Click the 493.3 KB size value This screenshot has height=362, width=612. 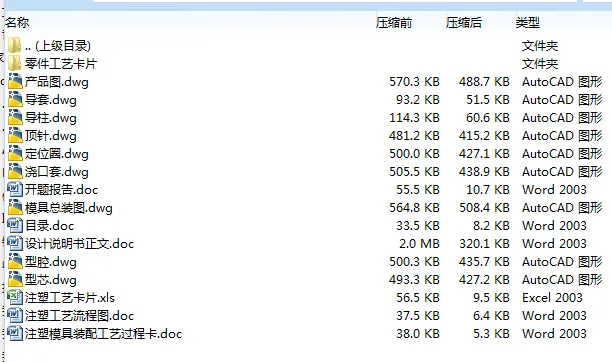[x=414, y=279]
